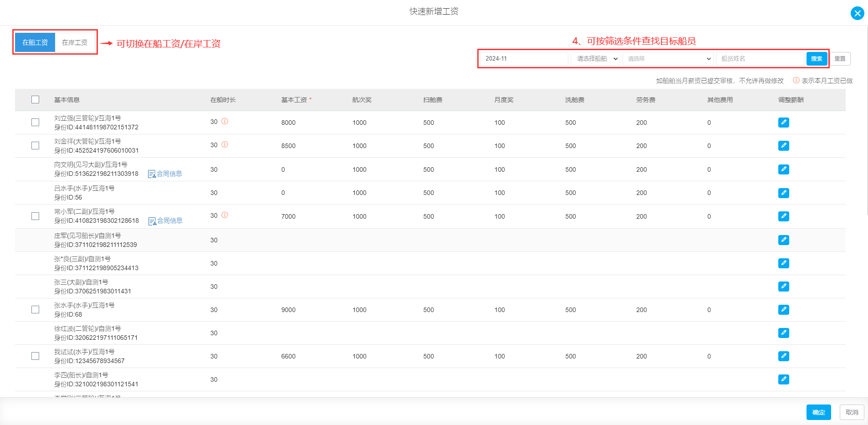Screen dimensions: 868x425
Task: Click the 扫舱费 column header
Action: (433, 100)
